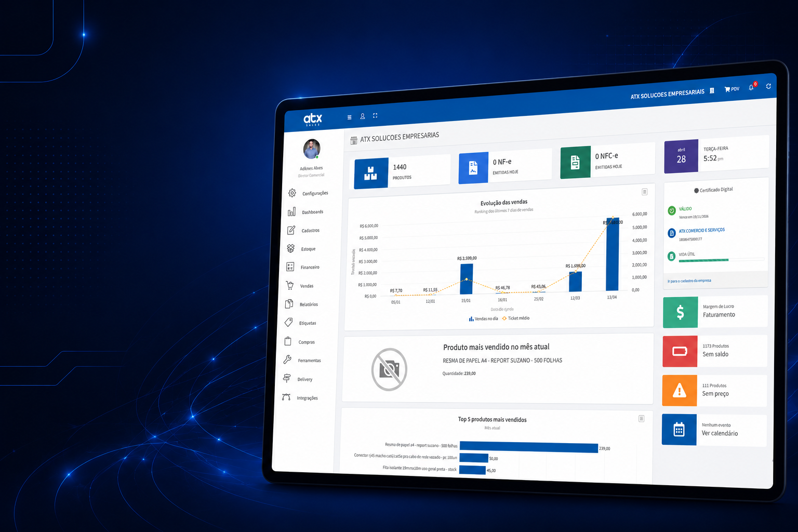Click the ATX SOLUCOES EMPRESARIAIS header text

(x=668, y=94)
